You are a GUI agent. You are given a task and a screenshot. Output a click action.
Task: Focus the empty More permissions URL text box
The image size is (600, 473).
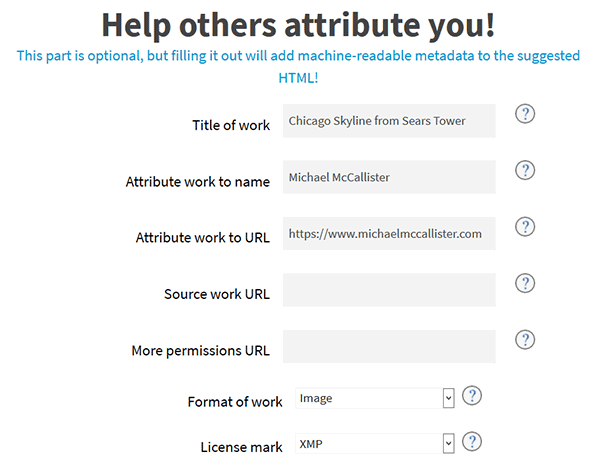(x=389, y=347)
